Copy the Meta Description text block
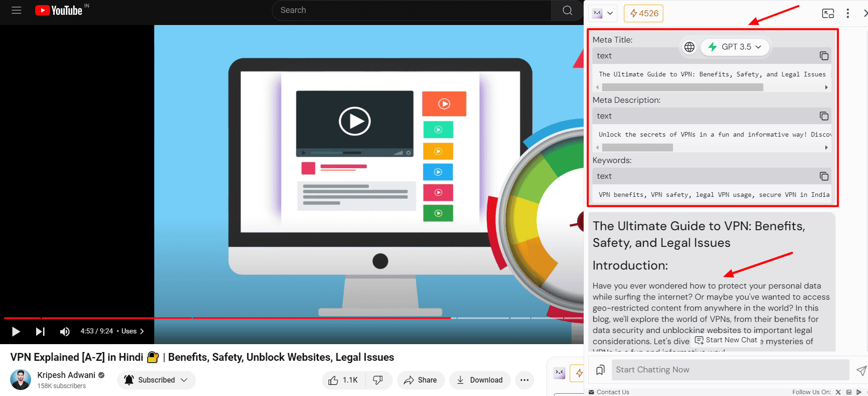The image size is (868, 396). (824, 116)
